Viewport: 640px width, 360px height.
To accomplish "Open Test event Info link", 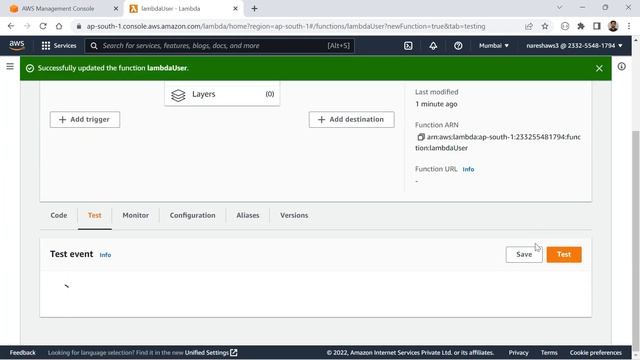I will [105, 255].
